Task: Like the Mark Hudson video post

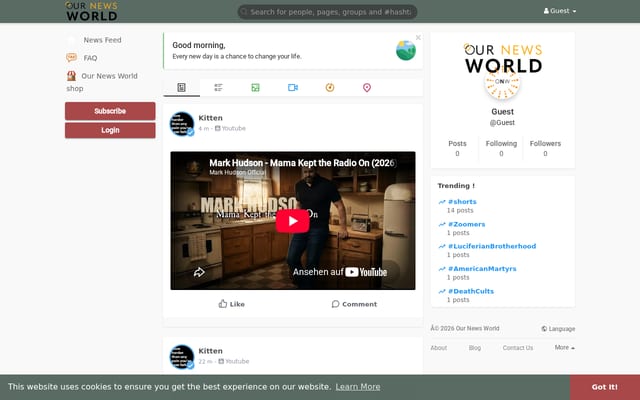Action: click(231, 304)
